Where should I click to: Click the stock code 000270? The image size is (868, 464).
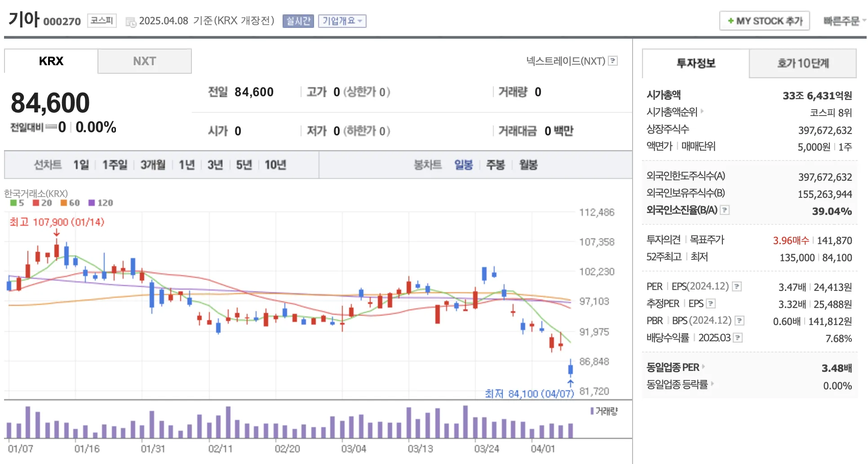tap(62, 22)
